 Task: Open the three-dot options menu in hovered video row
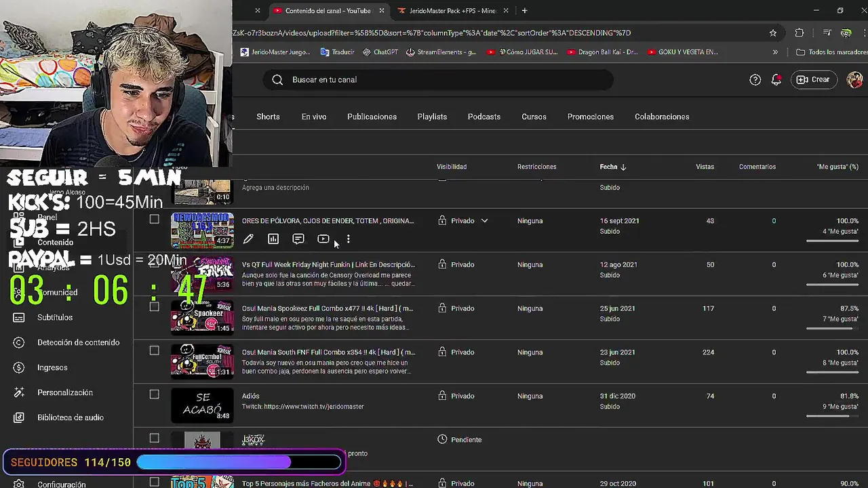click(349, 239)
